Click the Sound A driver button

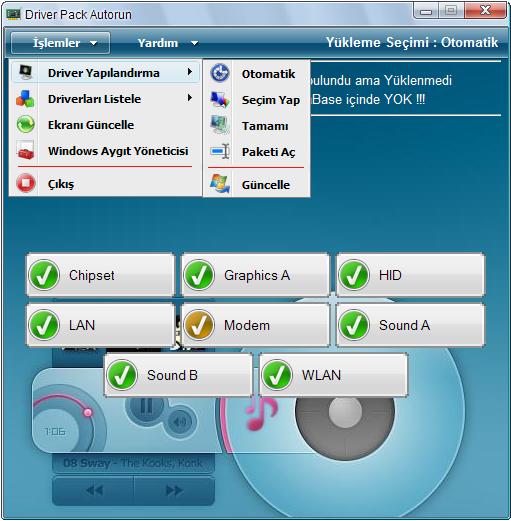click(x=410, y=325)
